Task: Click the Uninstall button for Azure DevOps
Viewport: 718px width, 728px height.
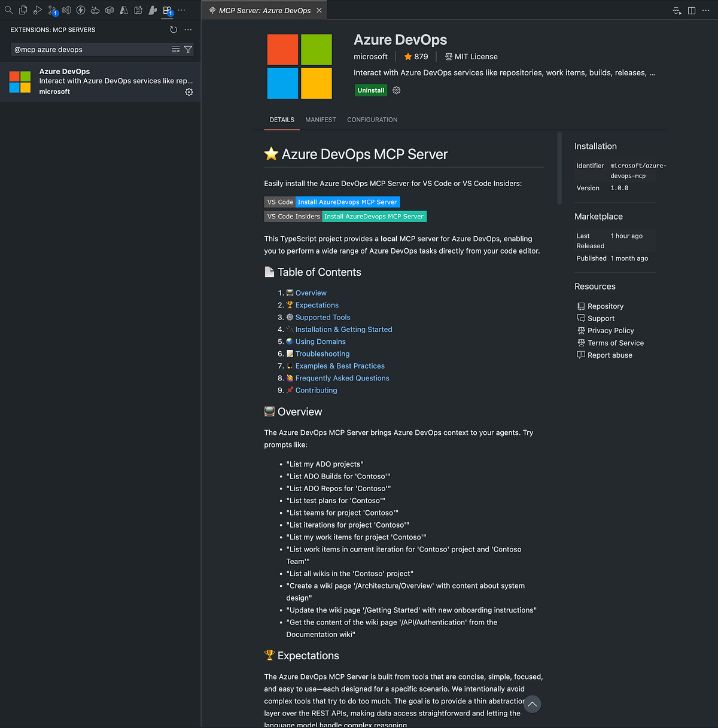Action: point(371,90)
